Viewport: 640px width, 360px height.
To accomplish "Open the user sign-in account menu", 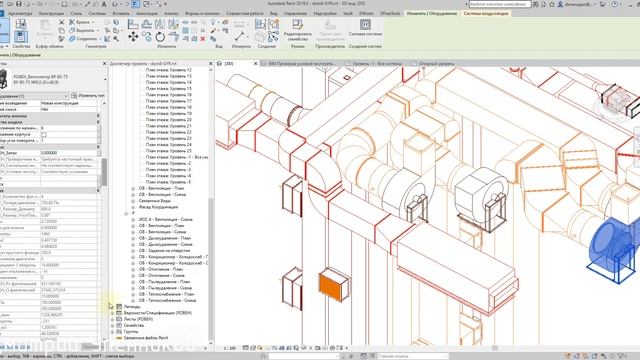I will click(576, 4).
